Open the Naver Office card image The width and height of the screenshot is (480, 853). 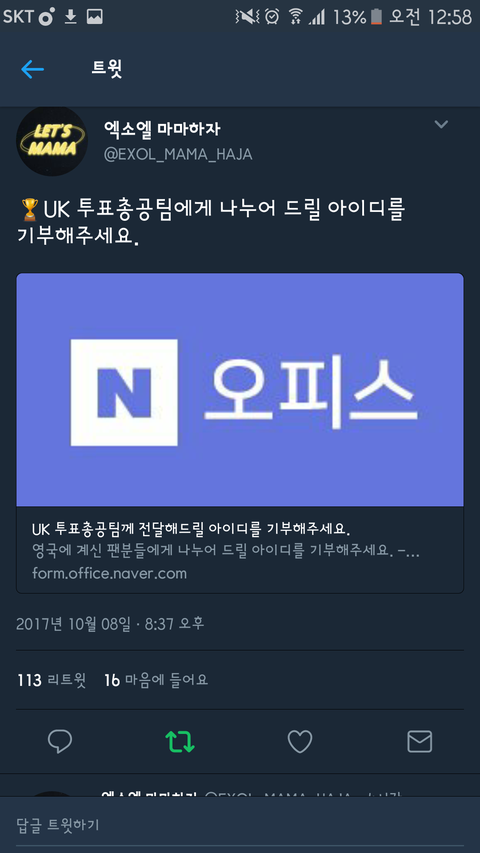pyautogui.click(x=240, y=390)
